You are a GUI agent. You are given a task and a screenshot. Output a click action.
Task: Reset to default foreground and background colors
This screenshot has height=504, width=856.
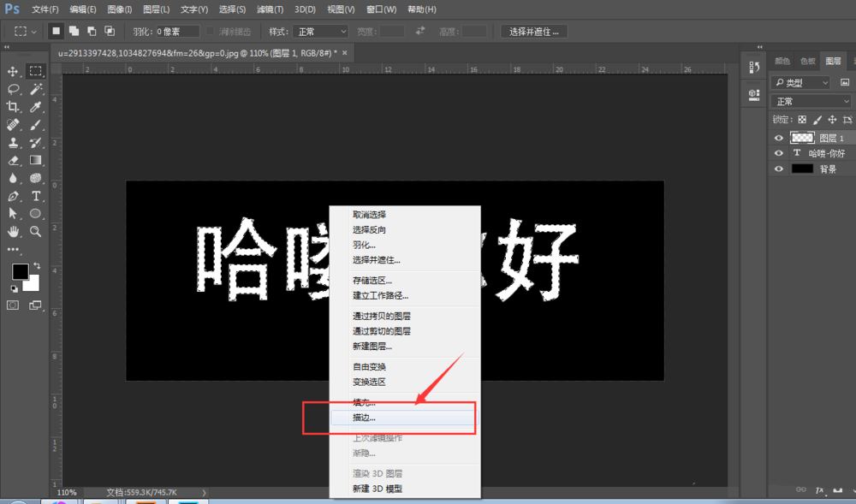tap(15, 288)
